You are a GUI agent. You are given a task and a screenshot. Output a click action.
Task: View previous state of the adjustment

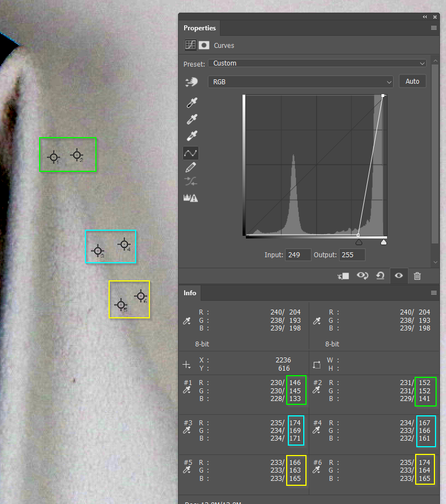coord(363,276)
